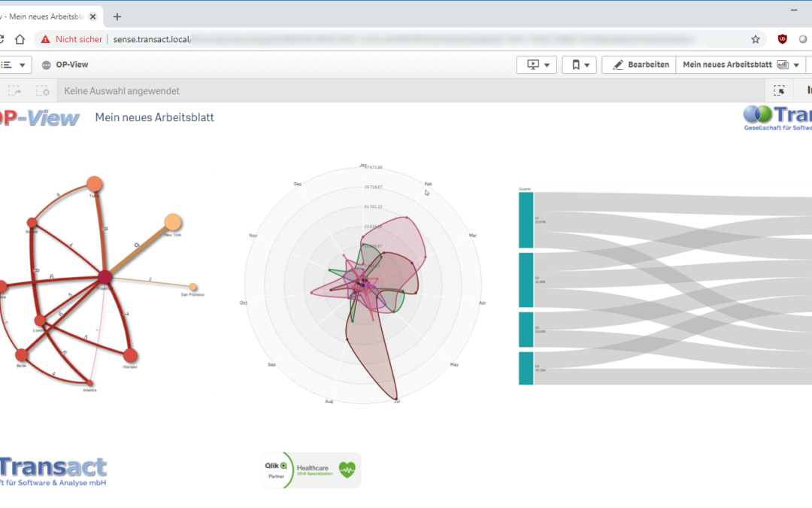Select the San Francisco network node
The image size is (812, 508).
click(x=192, y=287)
